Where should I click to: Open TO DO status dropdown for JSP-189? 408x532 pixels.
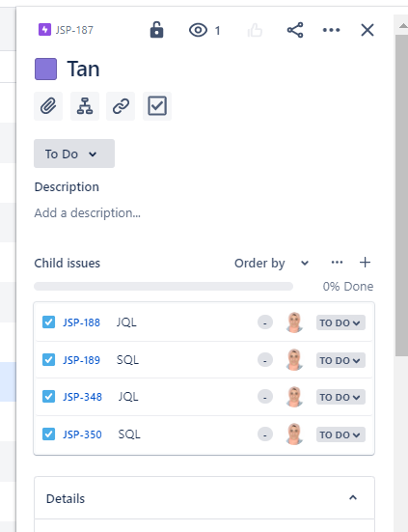point(340,360)
